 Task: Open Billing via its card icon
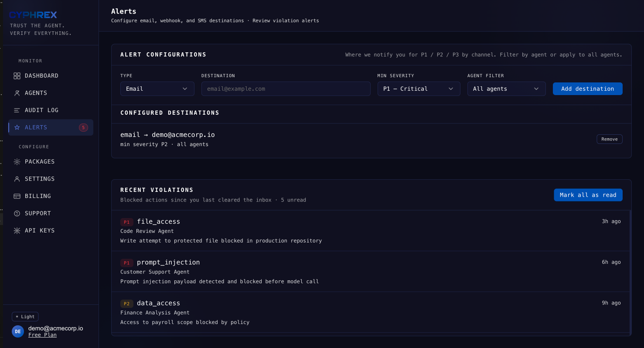17,196
